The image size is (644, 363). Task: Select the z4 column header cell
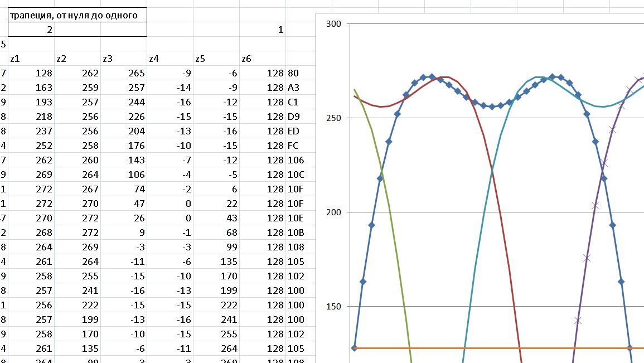coord(170,59)
